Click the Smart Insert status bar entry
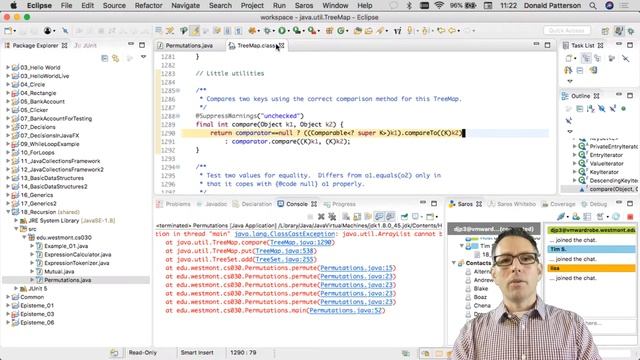The width and height of the screenshot is (640, 360). click(x=197, y=353)
